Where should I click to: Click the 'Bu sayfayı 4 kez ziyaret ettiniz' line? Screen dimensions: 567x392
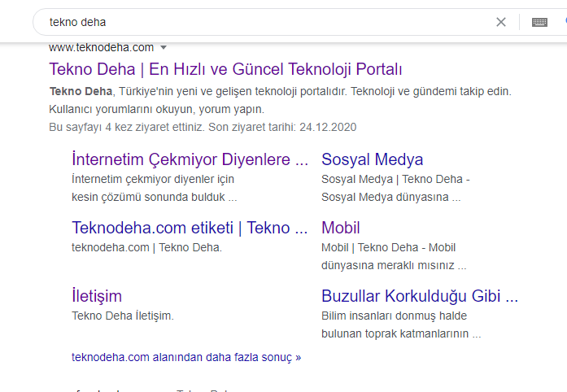click(x=203, y=128)
